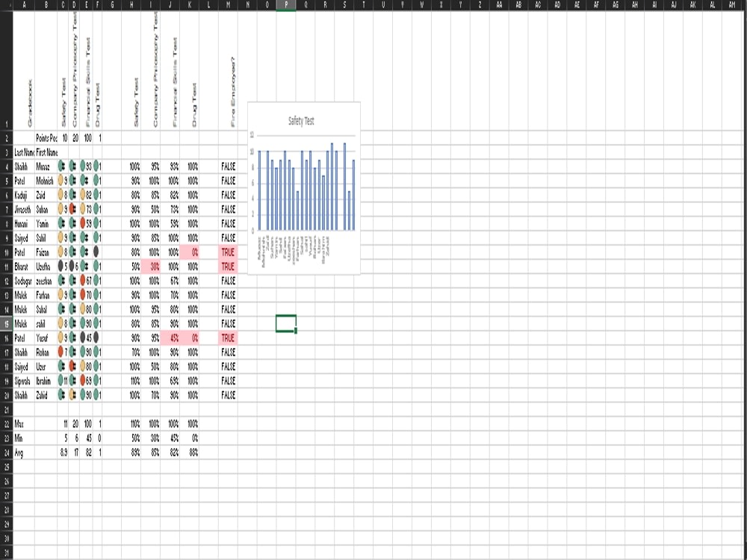Select column header AM
The height and width of the screenshot is (560, 747).
point(731,4)
